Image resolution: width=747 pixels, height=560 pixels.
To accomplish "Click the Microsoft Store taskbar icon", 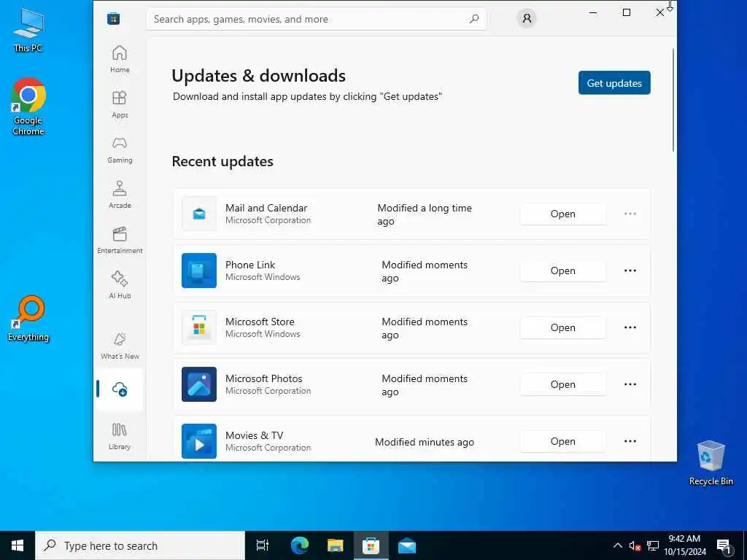I will pyautogui.click(x=371, y=545).
